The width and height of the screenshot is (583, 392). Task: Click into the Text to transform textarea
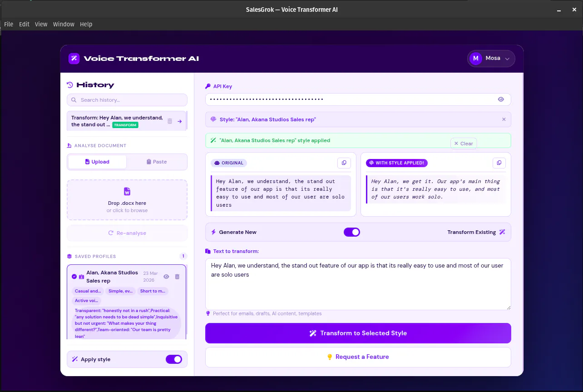(x=358, y=284)
